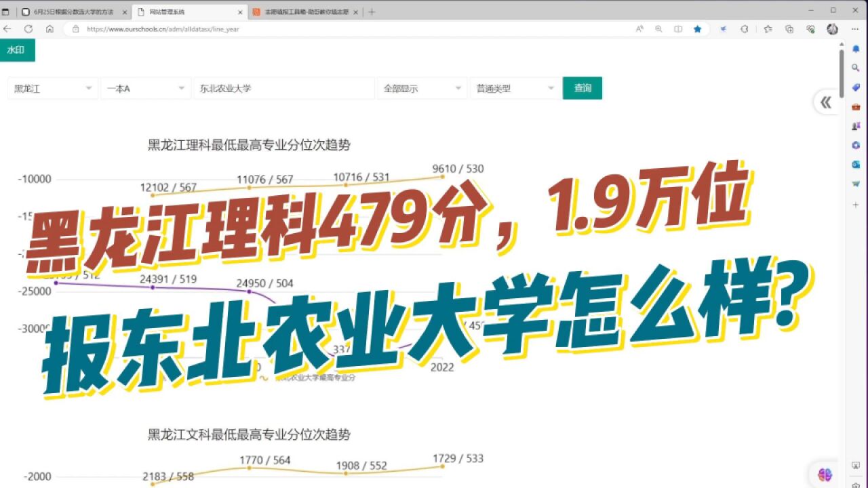Open sidebar paper-plane Drop icon
Screen dimensions: 868x488
[x=856, y=184]
